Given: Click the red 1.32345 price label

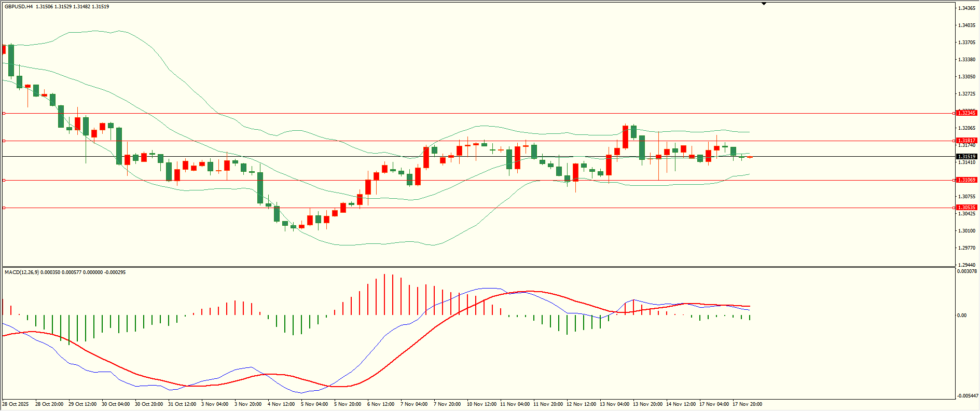Looking at the screenshot, I should (x=967, y=113).
